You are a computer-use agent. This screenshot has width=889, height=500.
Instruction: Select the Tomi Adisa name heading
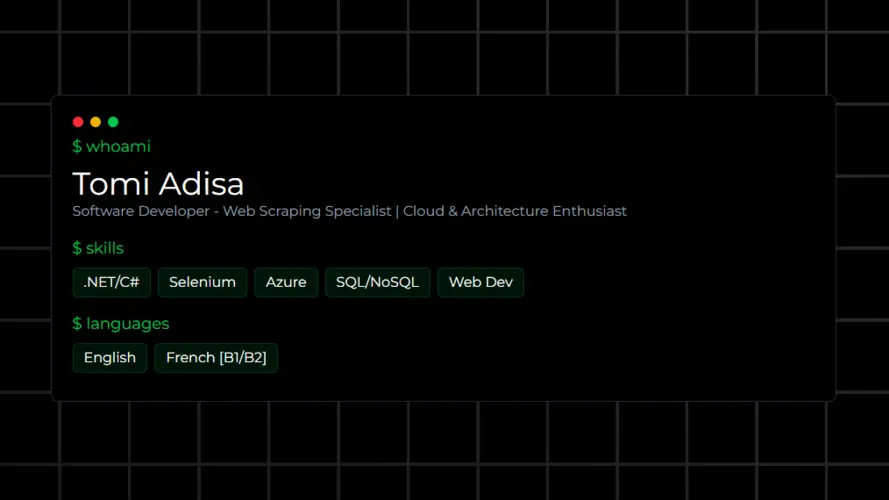click(158, 184)
